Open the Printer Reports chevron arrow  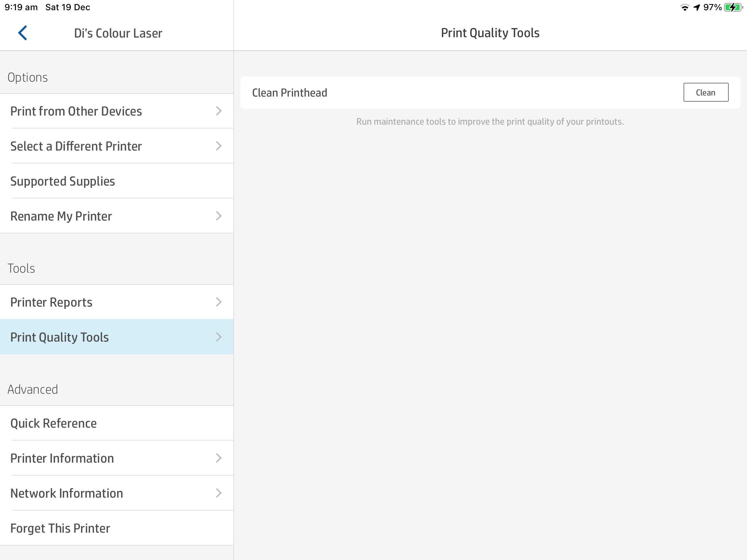pyautogui.click(x=218, y=302)
